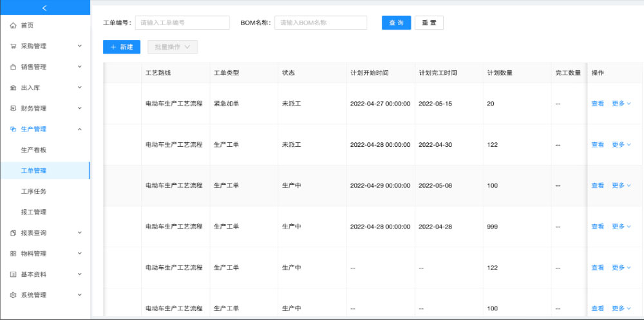
Task: Click the 物料管理 grid icon
Action: point(13,254)
